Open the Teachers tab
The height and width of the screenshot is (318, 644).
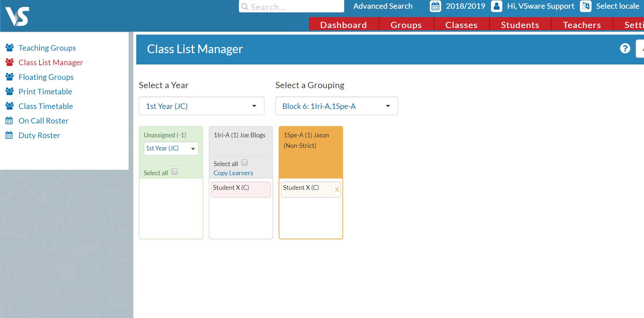click(x=582, y=25)
